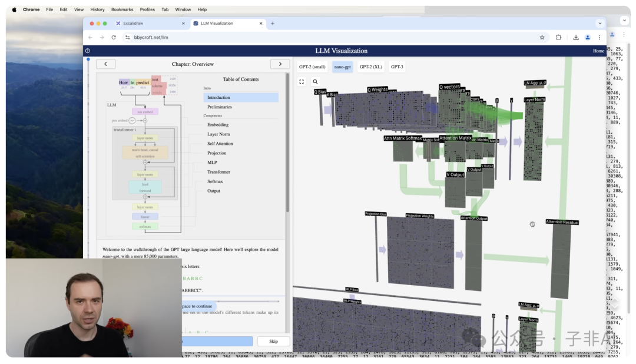The image size is (636, 364).
Task: Click the Home link in page header
Action: click(x=598, y=51)
